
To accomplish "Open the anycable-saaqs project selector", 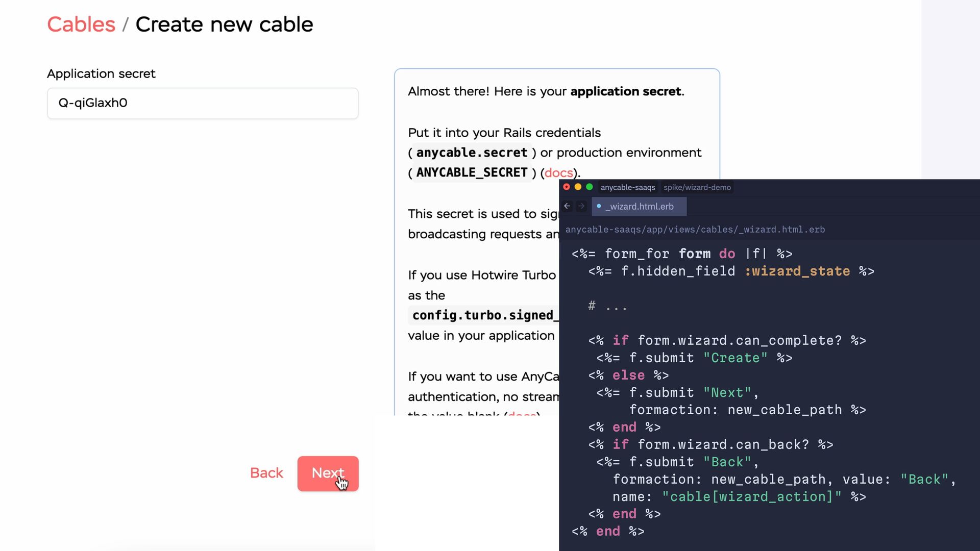I will pos(627,187).
